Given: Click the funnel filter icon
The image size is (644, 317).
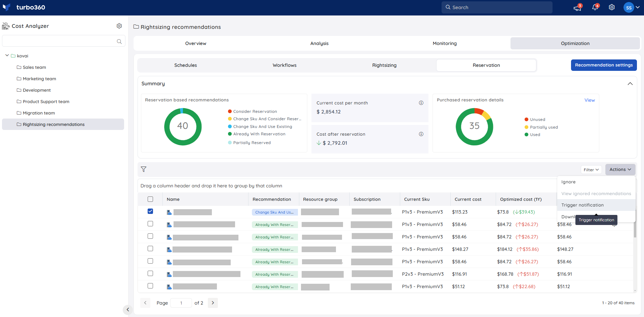Looking at the screenshot, I should coord(144,169).
